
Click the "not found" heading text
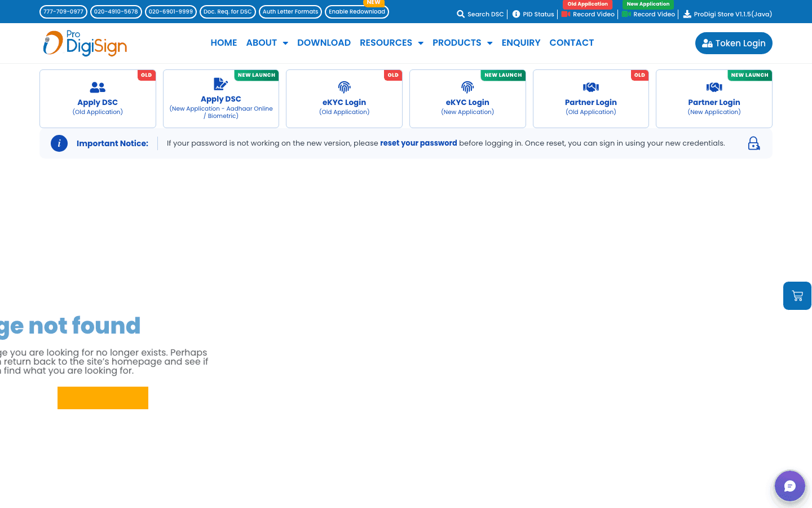(x=84, y=326)
